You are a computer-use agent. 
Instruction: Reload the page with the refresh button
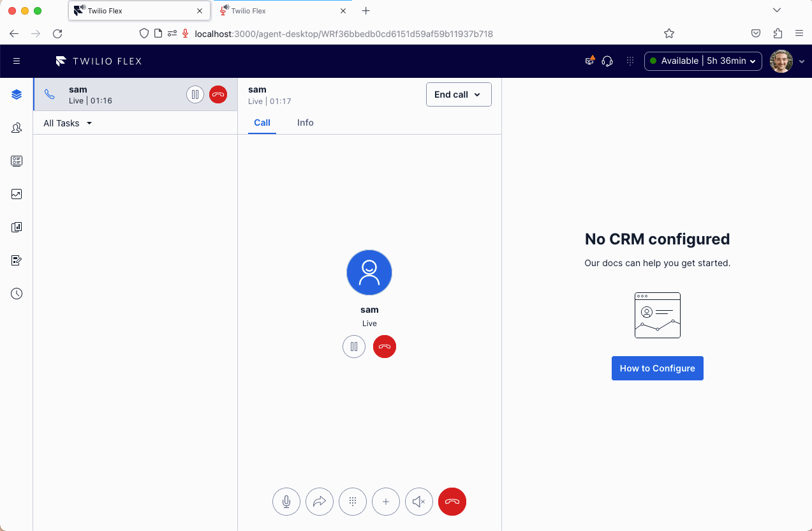tap(57, 34)
